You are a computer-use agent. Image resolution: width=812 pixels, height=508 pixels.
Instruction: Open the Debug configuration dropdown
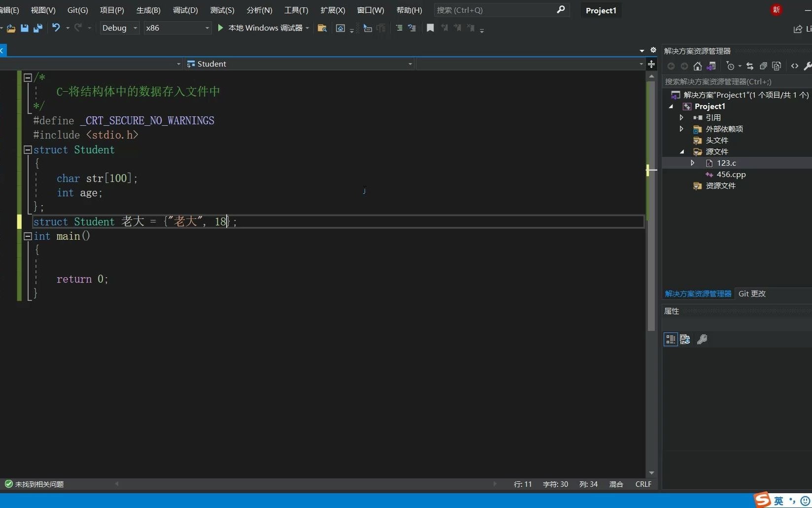click(x=120, y=28)
